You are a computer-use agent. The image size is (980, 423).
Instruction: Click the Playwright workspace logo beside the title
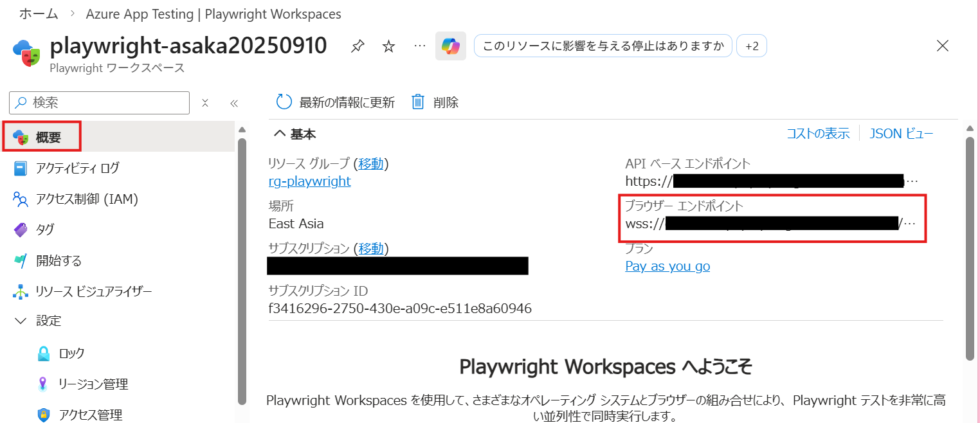click(26, 53)
